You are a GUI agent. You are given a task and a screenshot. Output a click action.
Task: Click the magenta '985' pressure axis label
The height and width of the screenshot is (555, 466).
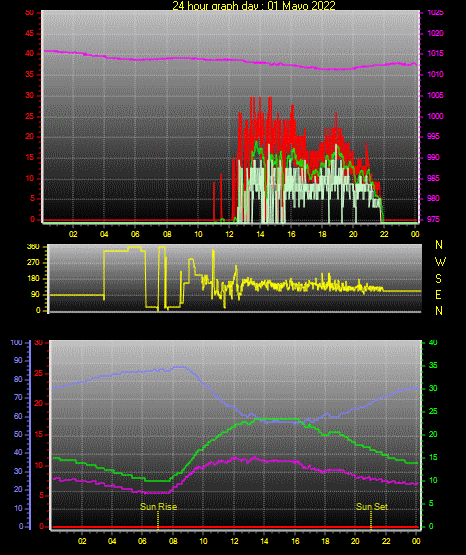coord(433,178)
